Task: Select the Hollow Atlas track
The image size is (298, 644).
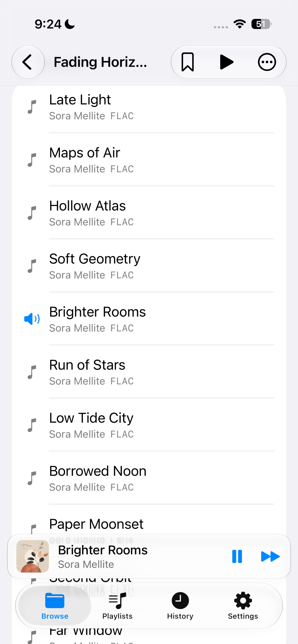Action: tap(149, 213)
